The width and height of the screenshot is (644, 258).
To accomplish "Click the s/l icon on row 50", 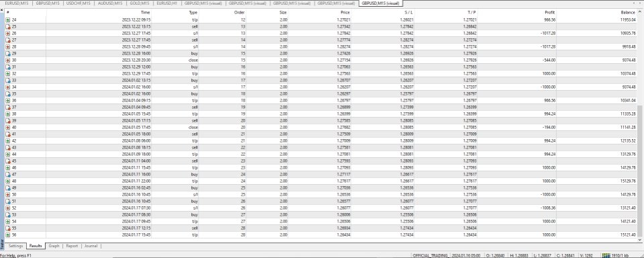I will coord(8,195).
